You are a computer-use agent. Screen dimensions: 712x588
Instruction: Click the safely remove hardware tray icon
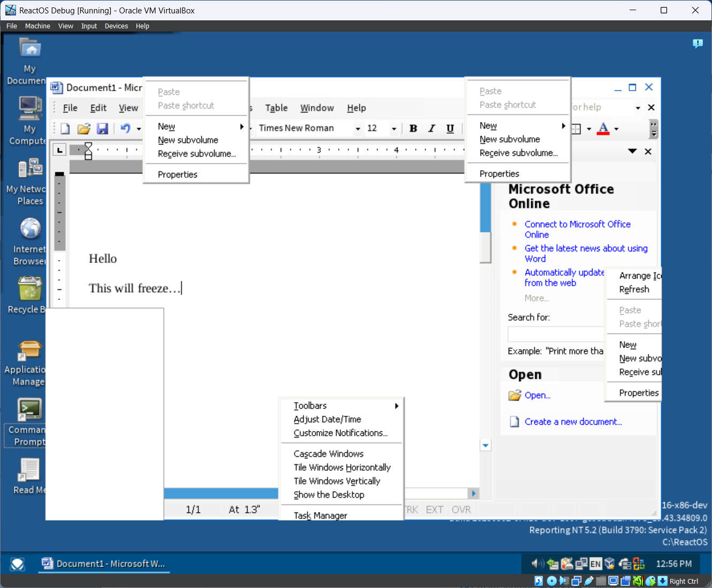tap(553, 564)
